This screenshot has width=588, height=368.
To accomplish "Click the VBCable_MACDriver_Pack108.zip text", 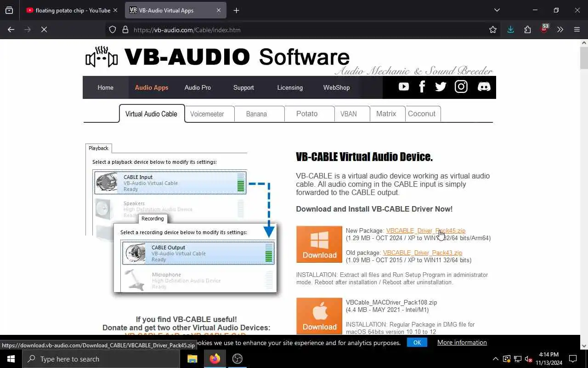I will 391,302.
